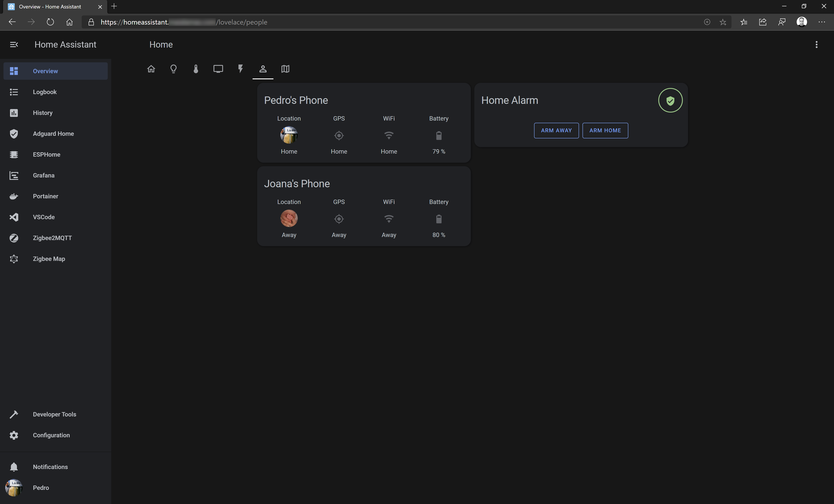Viewport: 834px width, 504px height.
Task: Go to the house home tab
Action: (151, 69)
